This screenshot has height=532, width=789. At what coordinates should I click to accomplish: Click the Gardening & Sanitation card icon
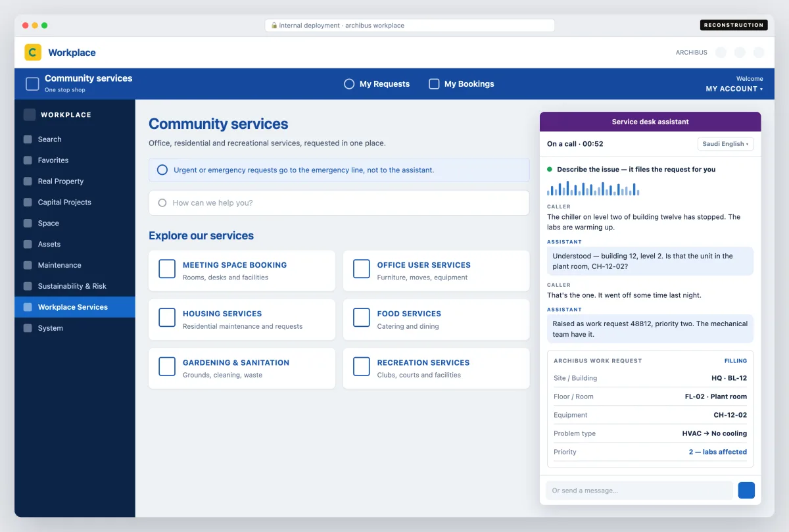click(167, 366)
